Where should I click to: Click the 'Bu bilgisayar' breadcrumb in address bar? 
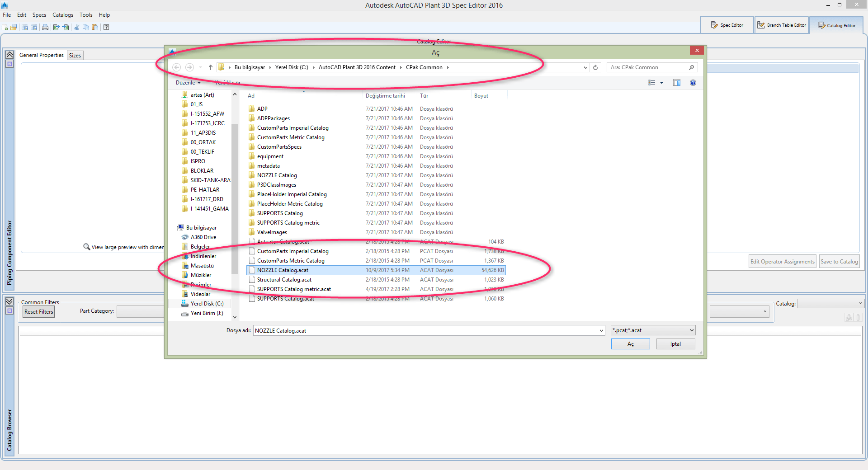tap(250, 67)
